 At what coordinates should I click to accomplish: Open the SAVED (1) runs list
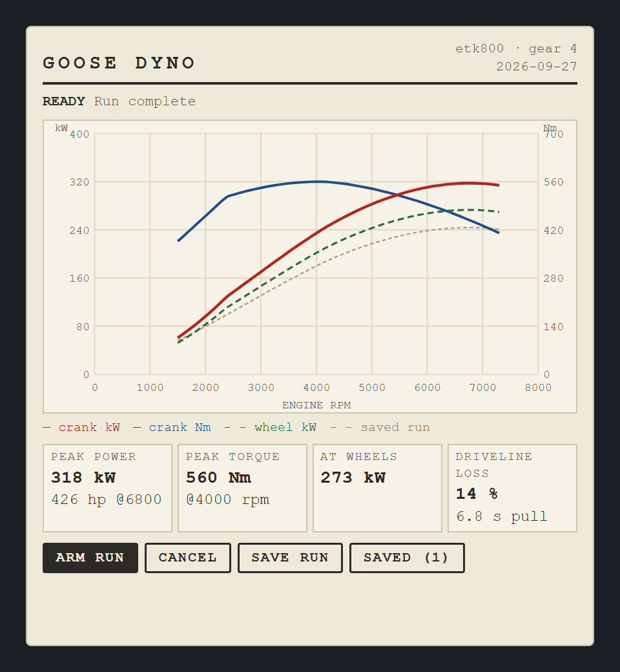(x=407, y=558)
